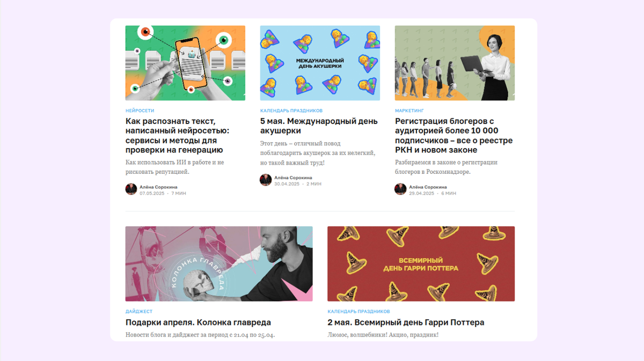Open the Harry Potter Day banner image

click(421, 264)
